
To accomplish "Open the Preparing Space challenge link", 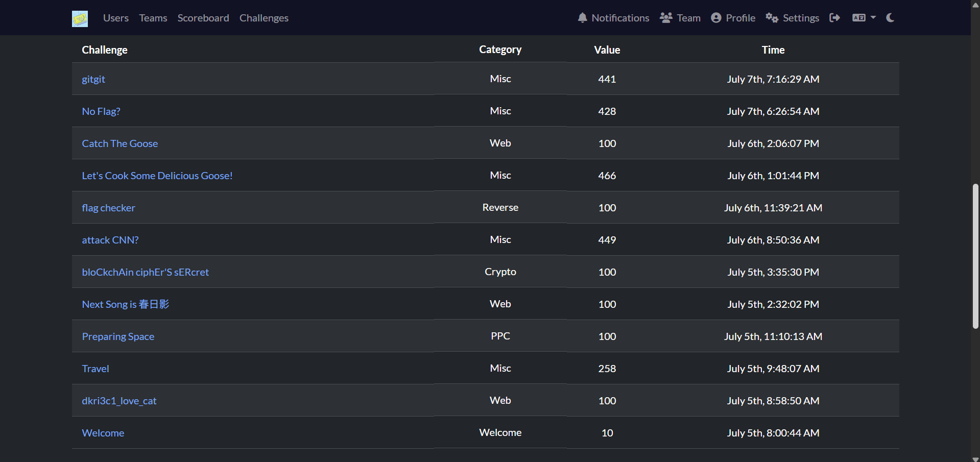I will [118, 336].
